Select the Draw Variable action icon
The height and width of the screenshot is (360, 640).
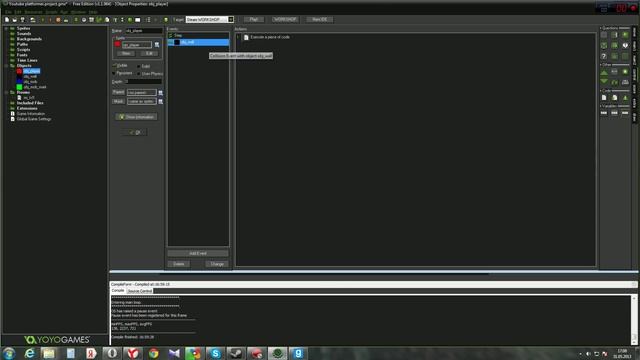pos(625,113)
